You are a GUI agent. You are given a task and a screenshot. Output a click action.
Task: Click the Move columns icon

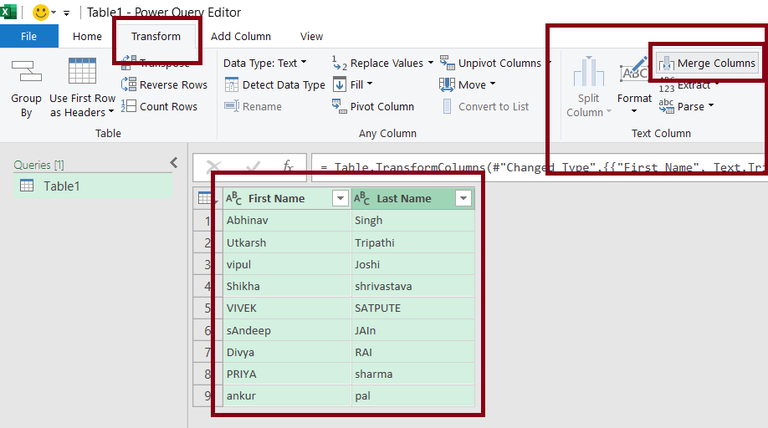(x=447, y=85)
